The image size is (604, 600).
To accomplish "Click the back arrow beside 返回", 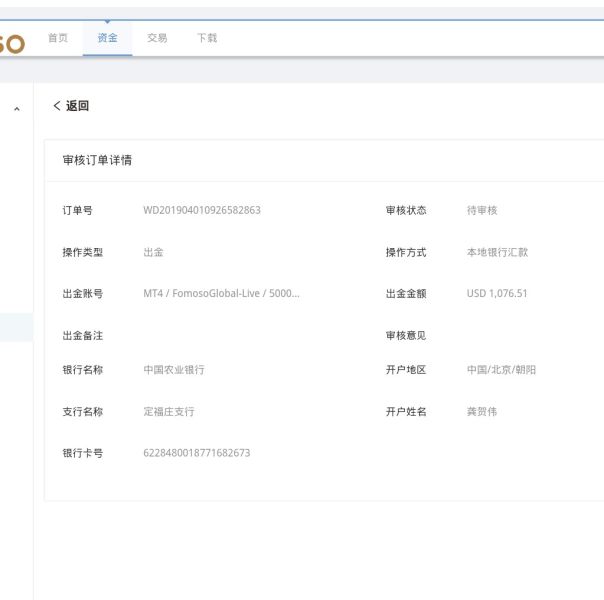I will [57, 106].
